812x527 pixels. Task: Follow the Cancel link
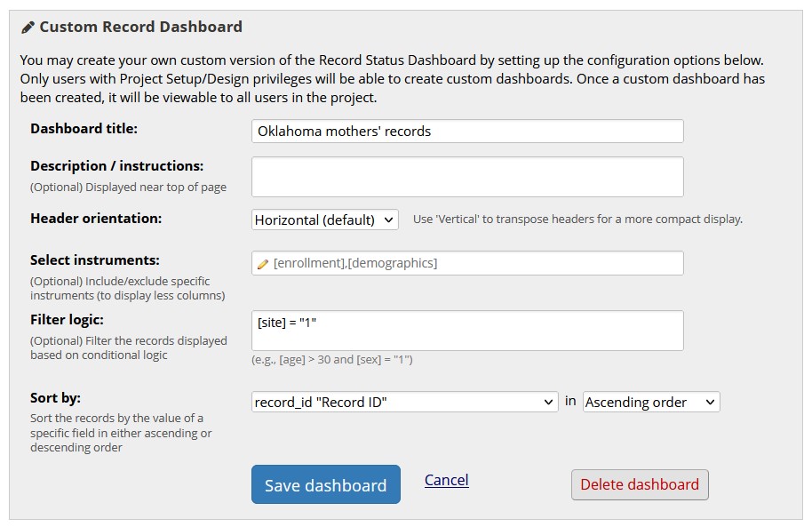coord(446,480)
